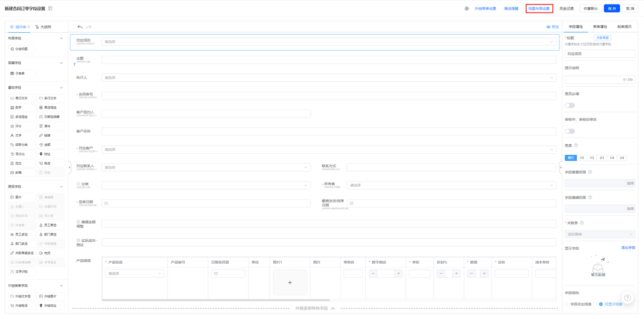This screenshot has width=644, height=319.
Task: Set field width to 1/2
Action: (x=582, y=158)
